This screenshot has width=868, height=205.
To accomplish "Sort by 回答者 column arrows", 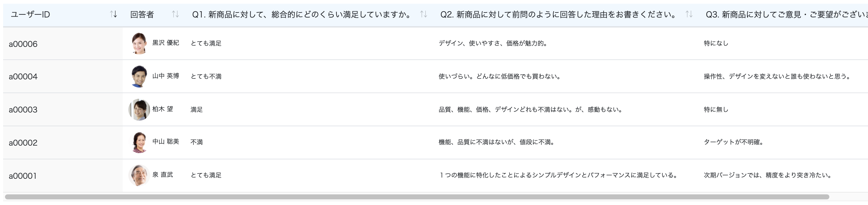I will coord(175,14).
